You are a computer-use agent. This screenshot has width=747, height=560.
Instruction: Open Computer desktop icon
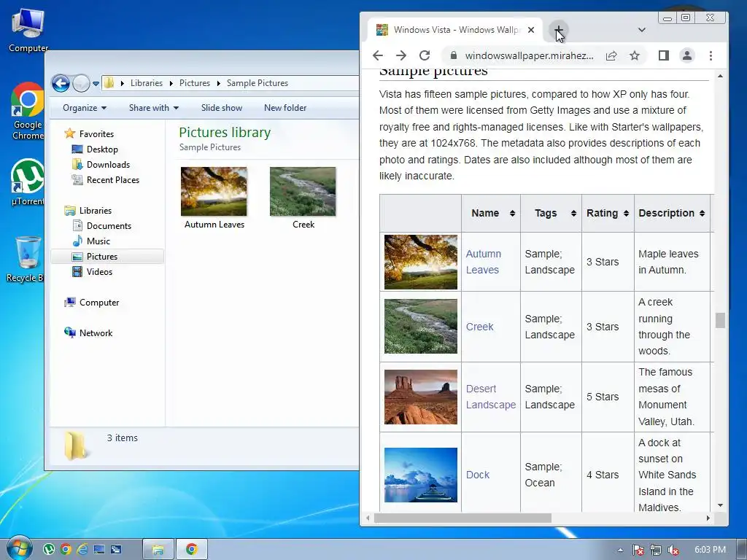pyautogui.click(x=28, y=30)
